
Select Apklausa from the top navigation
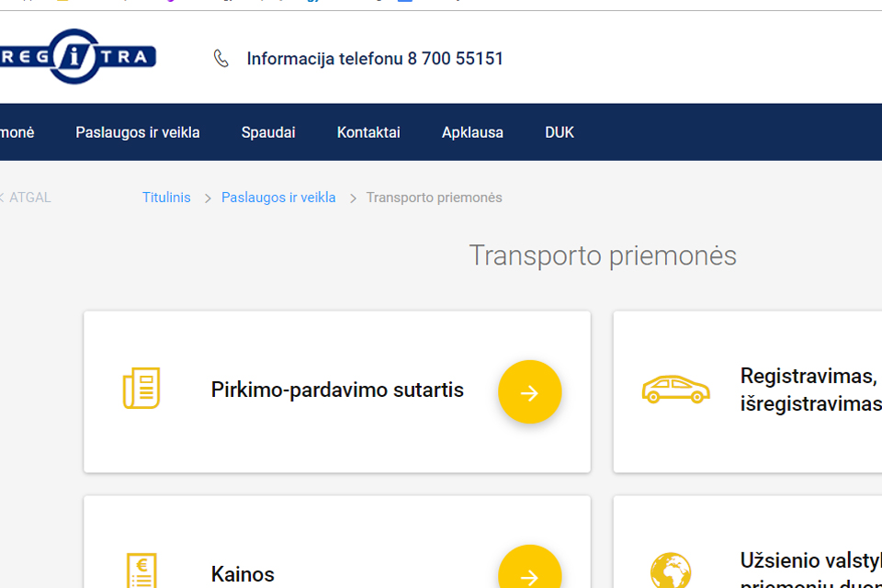[472, 132]
